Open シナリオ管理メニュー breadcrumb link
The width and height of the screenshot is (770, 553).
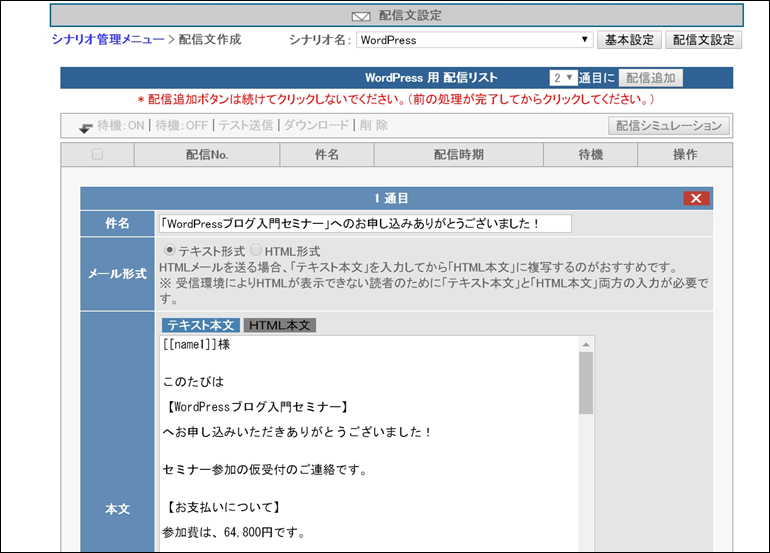(x=108, y=39)
